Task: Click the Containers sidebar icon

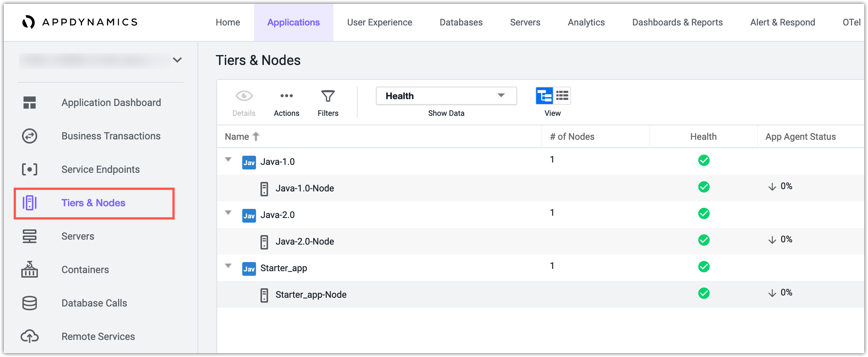Action: pos(30,269)
